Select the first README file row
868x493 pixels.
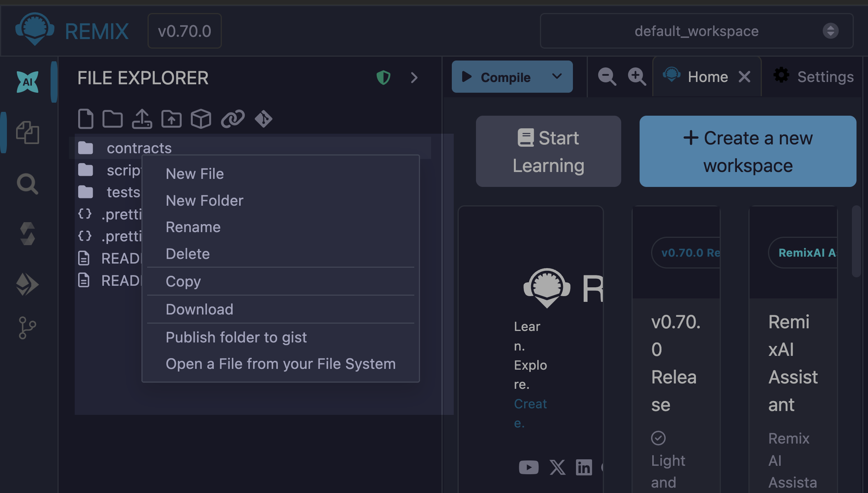pyautogui.click(x=109, y=259)
